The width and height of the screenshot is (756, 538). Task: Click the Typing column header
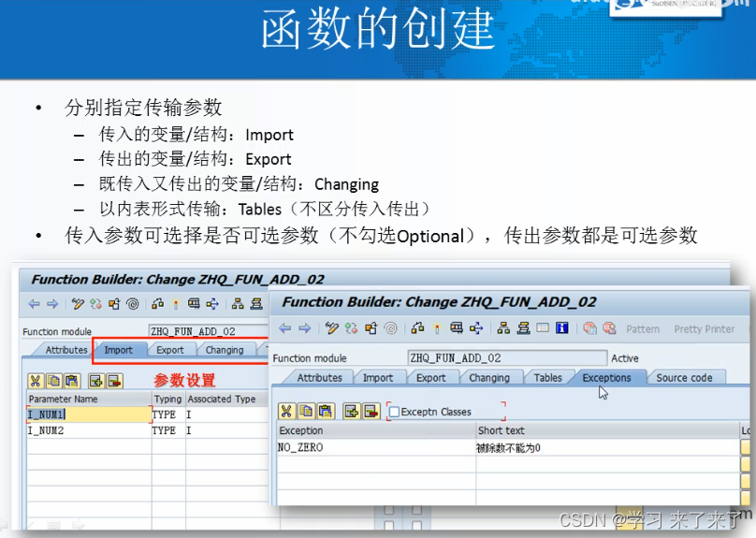click(168, 399)
